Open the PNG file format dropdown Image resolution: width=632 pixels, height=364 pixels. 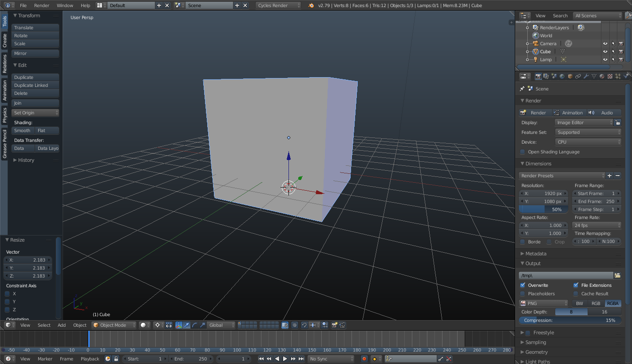pyautogui.click(x=544, y=303)
